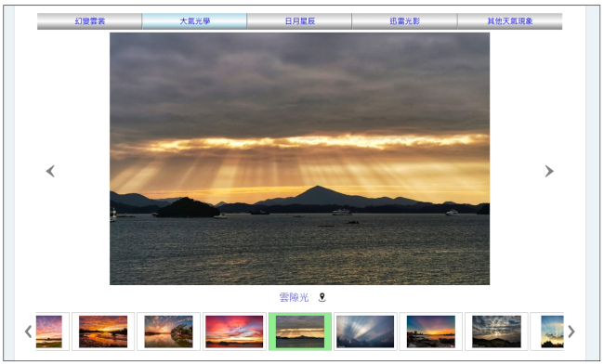This screenshot has height=364, width=604.
Task: Open the 迅雷光影 tab
Action: [404, 21]
